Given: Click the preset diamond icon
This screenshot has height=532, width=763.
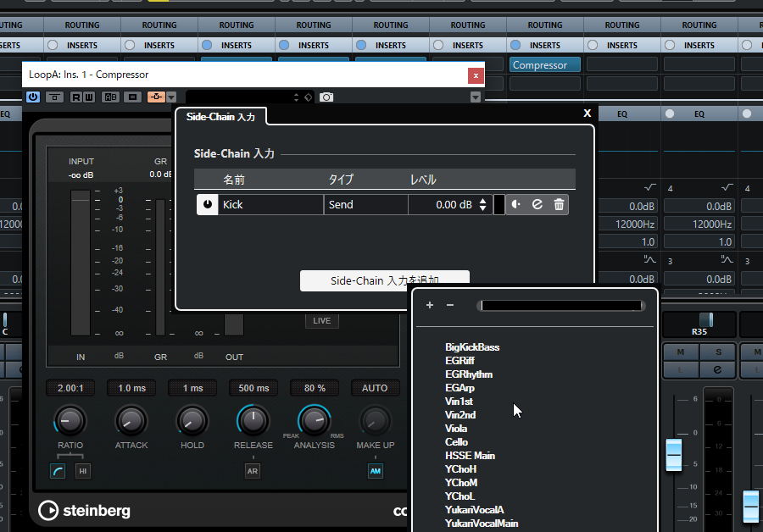Looking at the screenshot, I should coord(309,97).
